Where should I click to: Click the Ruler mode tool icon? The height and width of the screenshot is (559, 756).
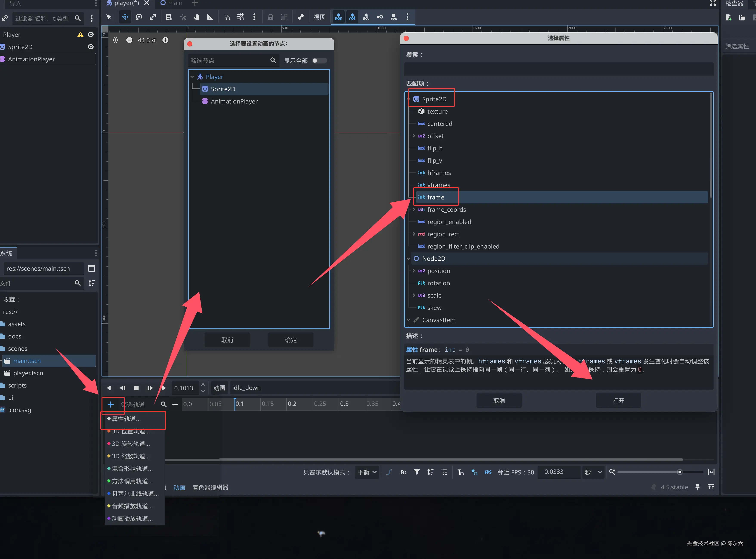[x=210, y=17]
